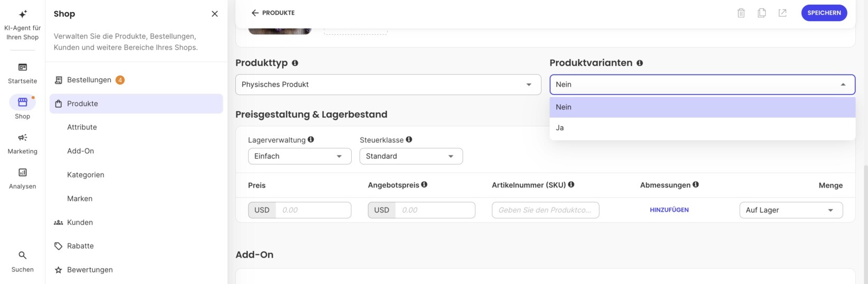Show info tooltip for Lagerverwaltung

[311, 140]
